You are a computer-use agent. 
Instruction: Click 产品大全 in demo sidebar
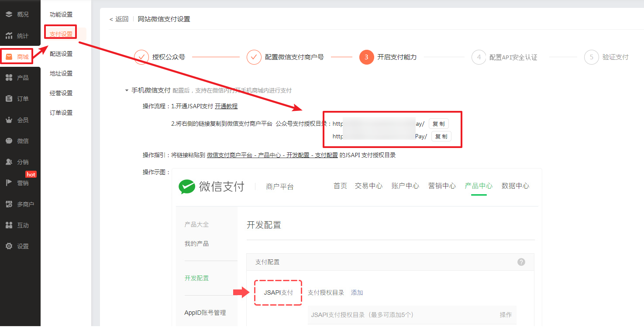click(x=196, y=224)
